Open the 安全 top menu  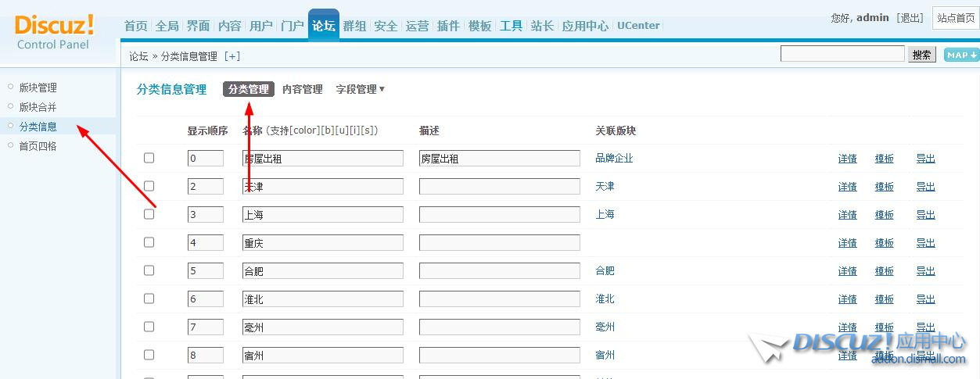[x=386, y=26]
